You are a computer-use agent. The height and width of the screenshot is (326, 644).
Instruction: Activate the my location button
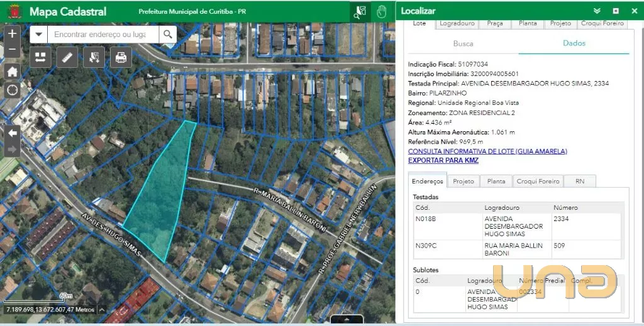12,90
